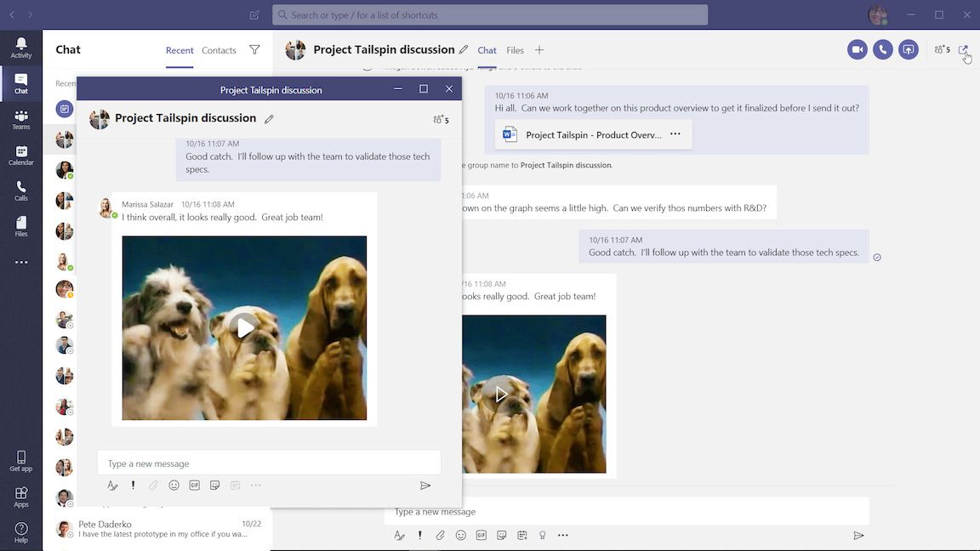
Task: Share your screen in the chat
Action: pos(909,49)
